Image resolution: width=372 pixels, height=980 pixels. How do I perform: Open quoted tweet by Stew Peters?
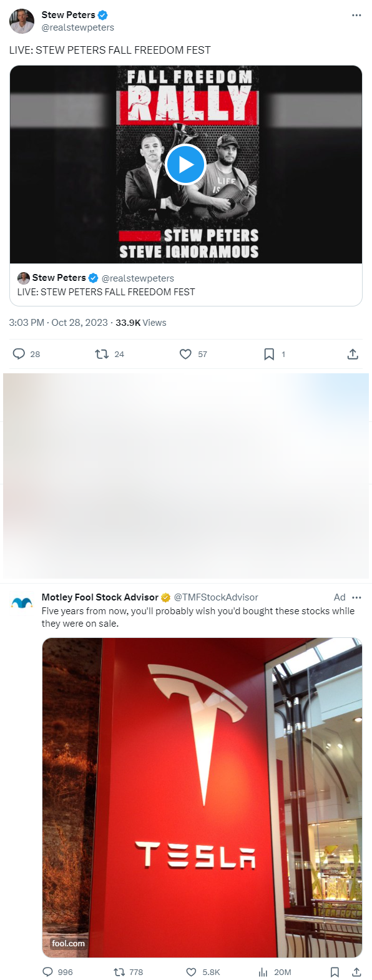pyautogui.click(x=186, y=285)
